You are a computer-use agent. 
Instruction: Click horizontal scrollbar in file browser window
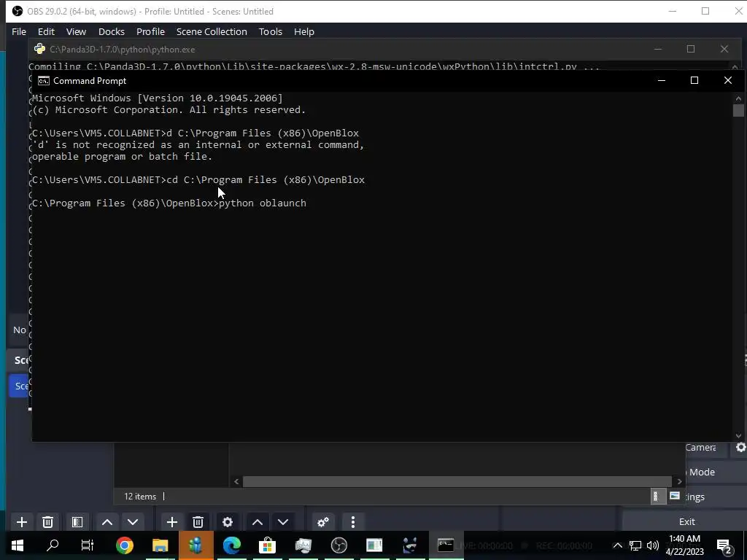point(457,481)
